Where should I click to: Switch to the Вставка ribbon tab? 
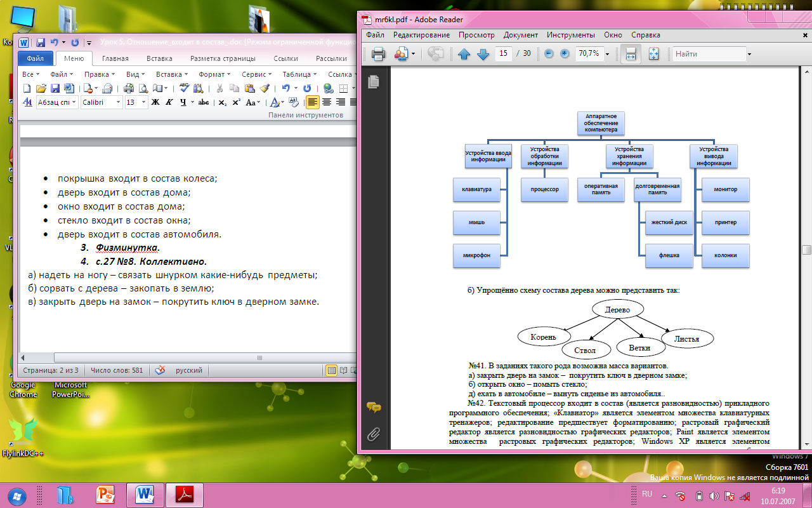[x=159, y=58]
